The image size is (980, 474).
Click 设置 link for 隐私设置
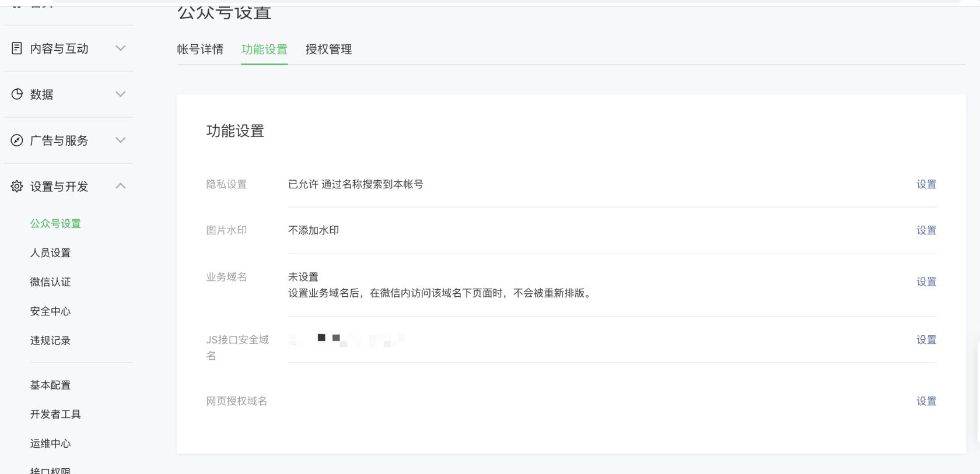[926, 184]
